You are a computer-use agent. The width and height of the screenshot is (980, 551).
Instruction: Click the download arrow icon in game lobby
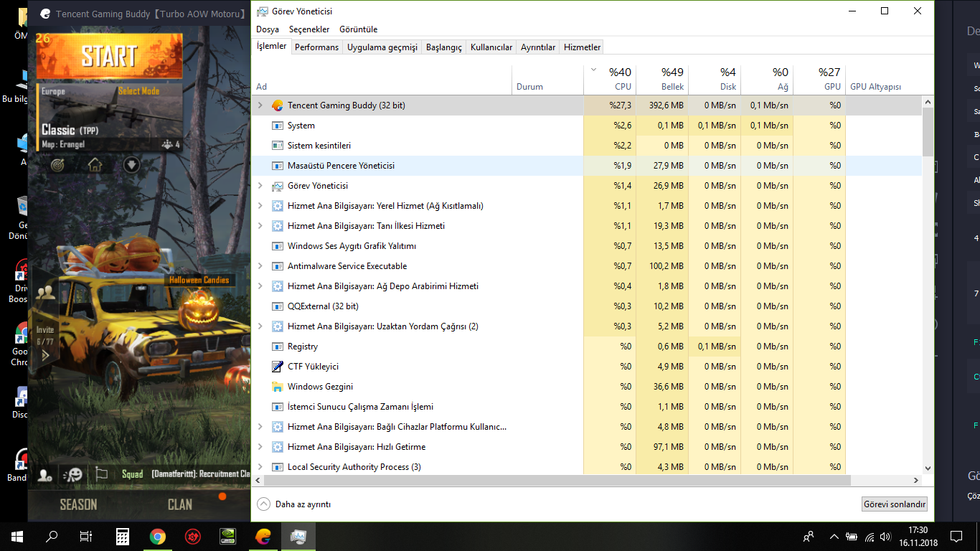pos(131,164)
